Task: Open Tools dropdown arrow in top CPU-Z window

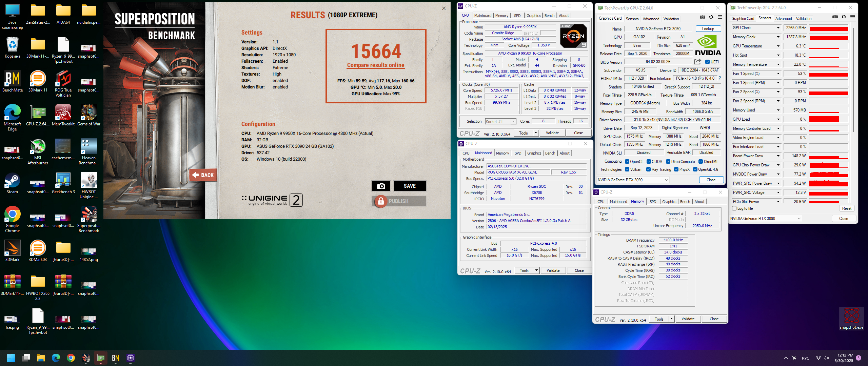Action: click(x=536, y=133)
